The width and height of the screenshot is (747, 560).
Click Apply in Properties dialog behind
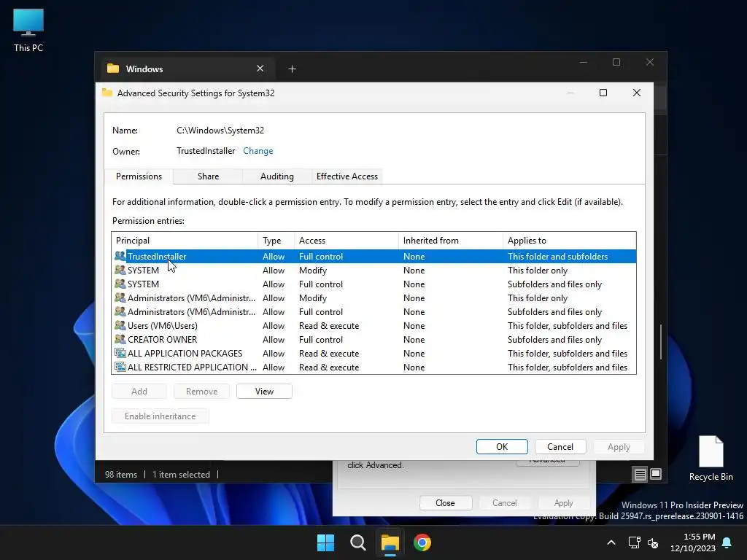pos(563,503)
